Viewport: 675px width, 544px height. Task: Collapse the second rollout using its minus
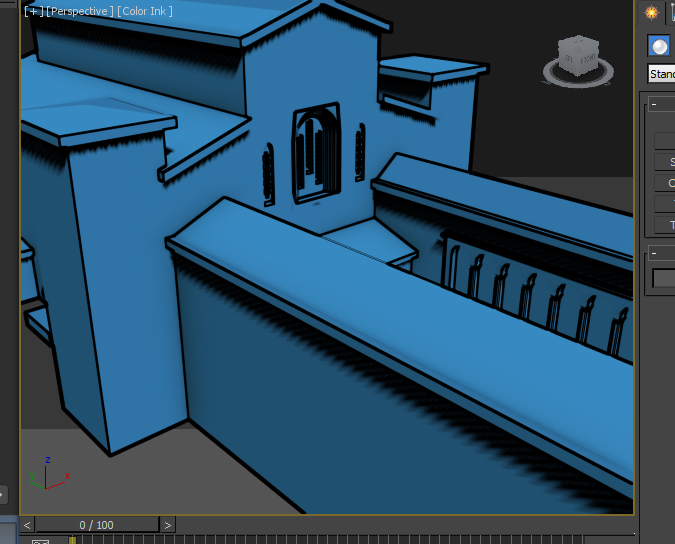coord(653,253)
